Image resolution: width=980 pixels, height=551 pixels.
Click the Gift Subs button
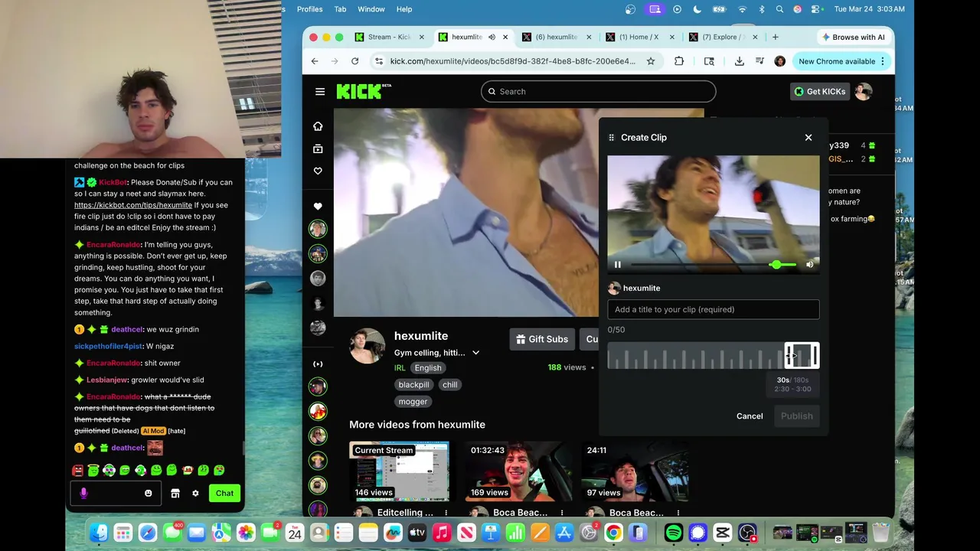pos(542,339)
